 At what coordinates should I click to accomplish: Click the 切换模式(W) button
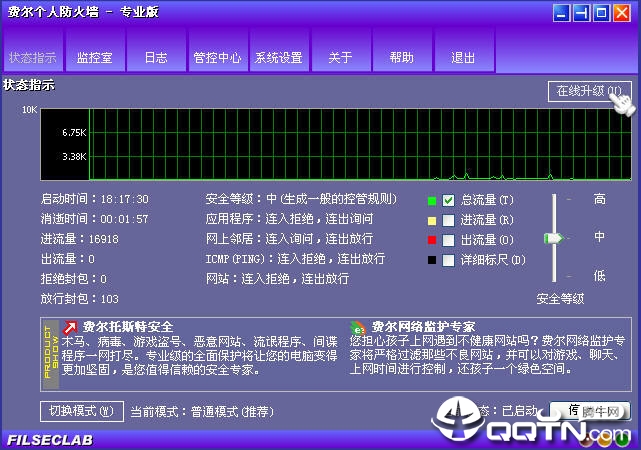[82, 411]
